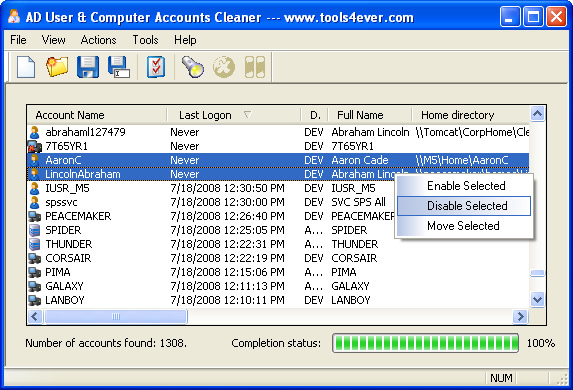
Task: Click the vertical scrollbar down arrow
Action: 537,300
